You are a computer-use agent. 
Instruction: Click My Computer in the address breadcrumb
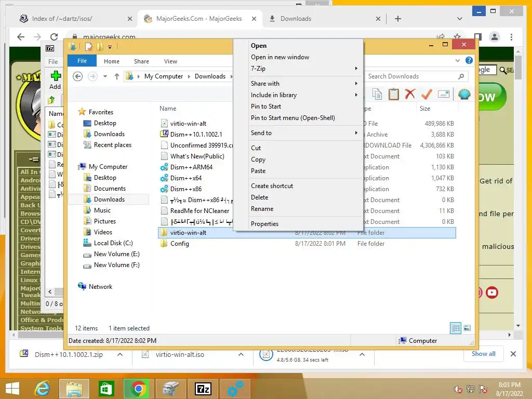coord(164,76)
